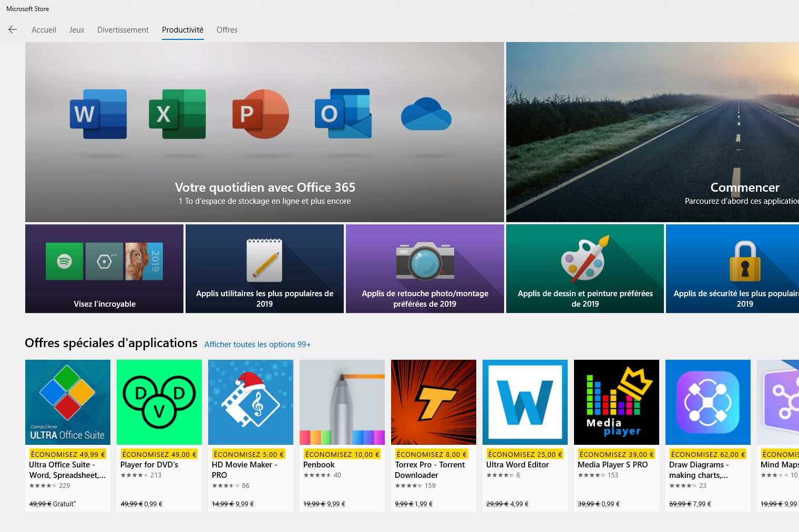Click 'Afficher toutes les options 99+' link
Screen dimensions: 799x532
pyautogui.click(x=258, y=345)
